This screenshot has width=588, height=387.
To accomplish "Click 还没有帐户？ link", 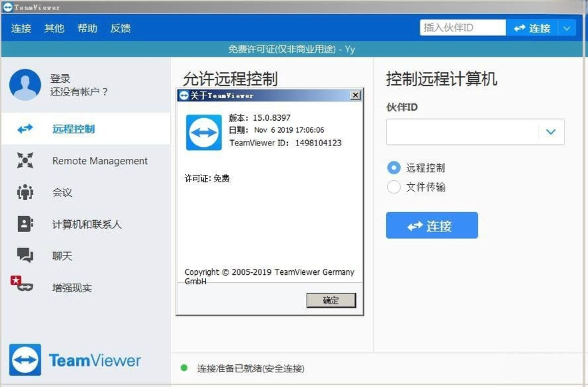I will coord(79,92).
